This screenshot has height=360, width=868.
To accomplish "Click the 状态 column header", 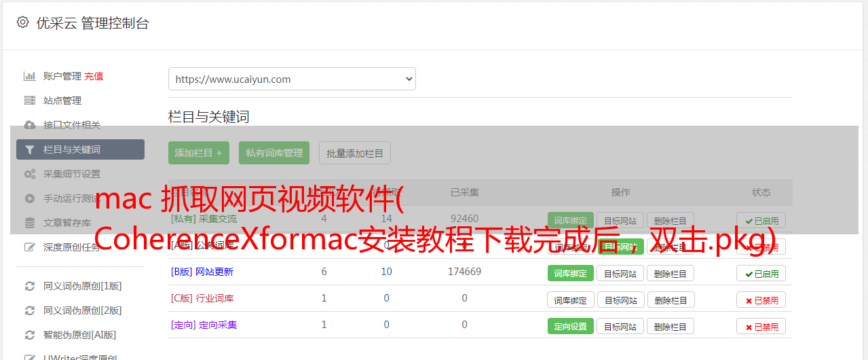I will 761,192.
